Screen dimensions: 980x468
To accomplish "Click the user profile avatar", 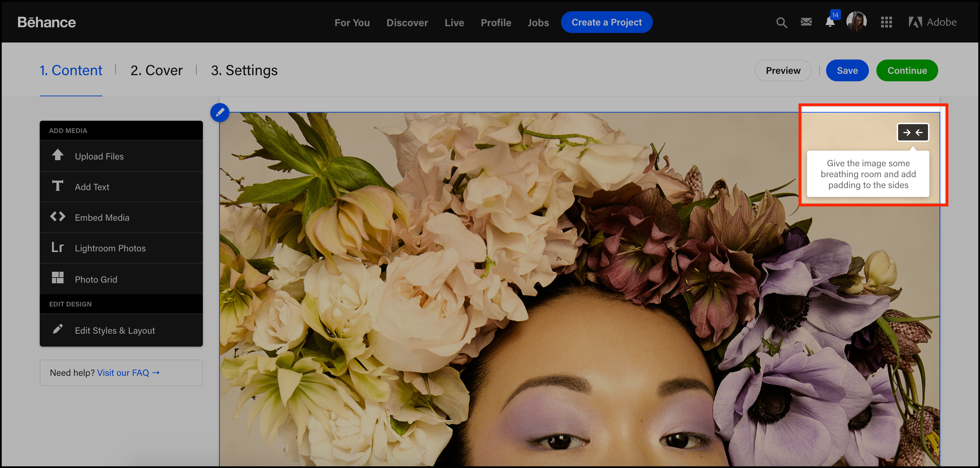I will (857, 22).
